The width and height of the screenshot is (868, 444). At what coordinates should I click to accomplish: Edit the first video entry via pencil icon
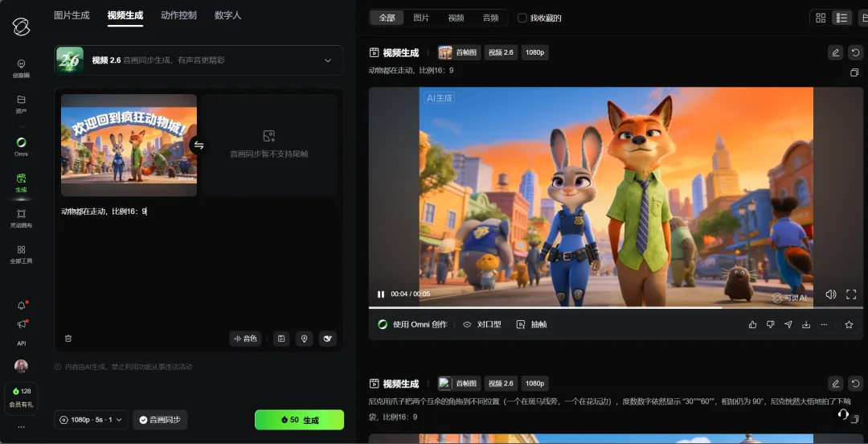point(835,52)
